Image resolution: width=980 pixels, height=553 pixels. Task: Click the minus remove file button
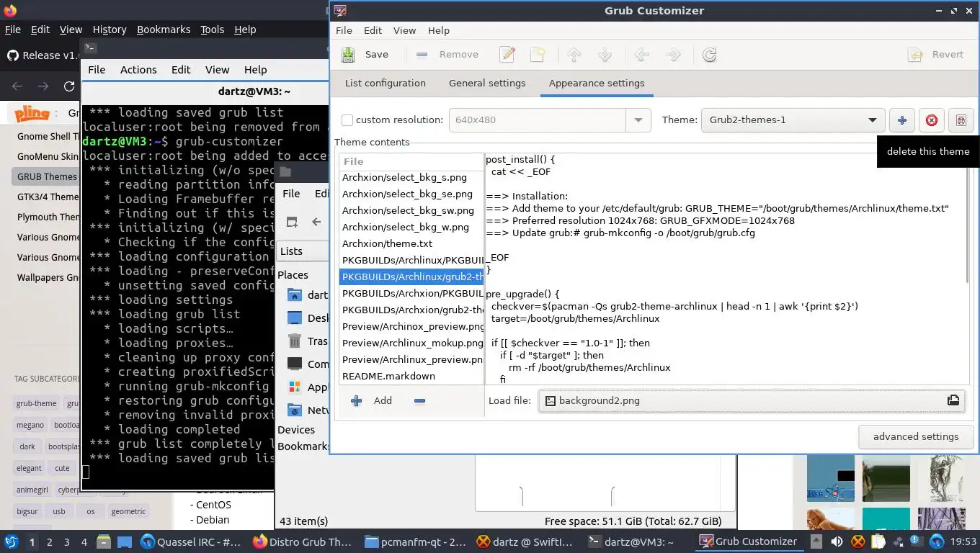(419, 400)
